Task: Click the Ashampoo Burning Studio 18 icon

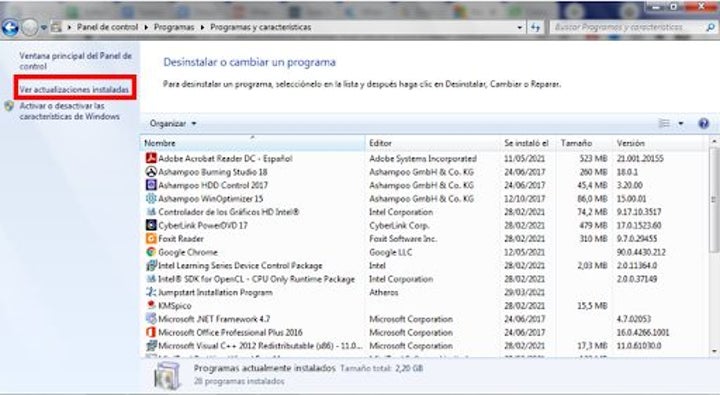Action: [x=151, y=172]
